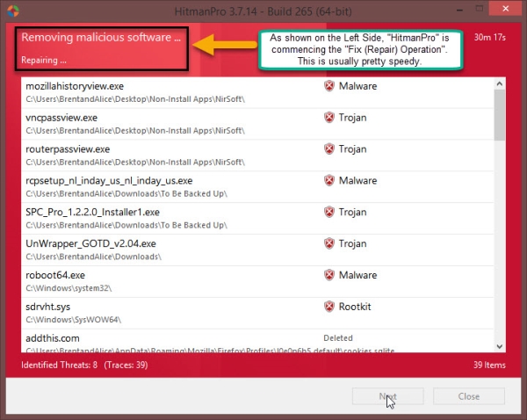This screenshot has height=420, width=527.
Task: Click the (Traces: 39) status text
Action: tap(126, 365)
